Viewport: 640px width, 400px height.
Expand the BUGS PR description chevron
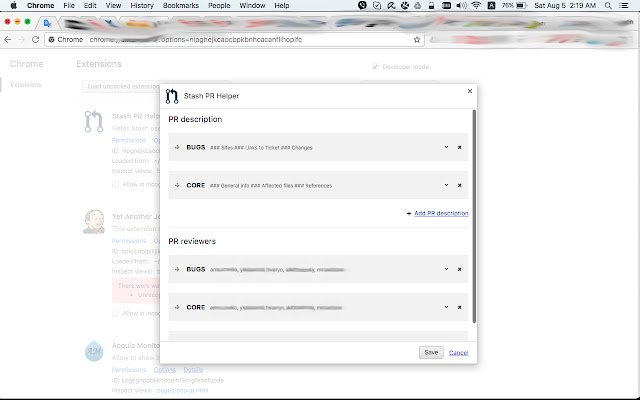446,147
